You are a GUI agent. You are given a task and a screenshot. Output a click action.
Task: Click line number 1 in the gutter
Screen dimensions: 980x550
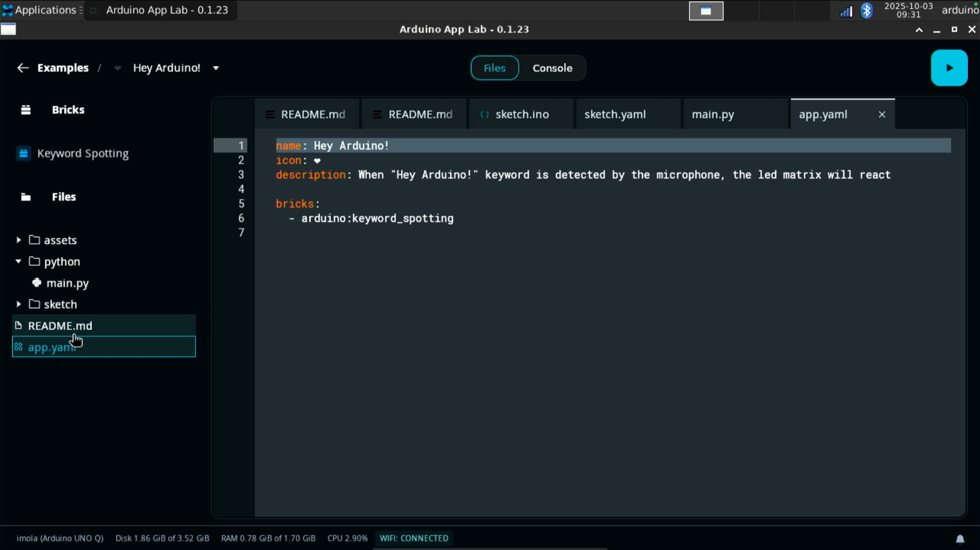coord(241,146)
